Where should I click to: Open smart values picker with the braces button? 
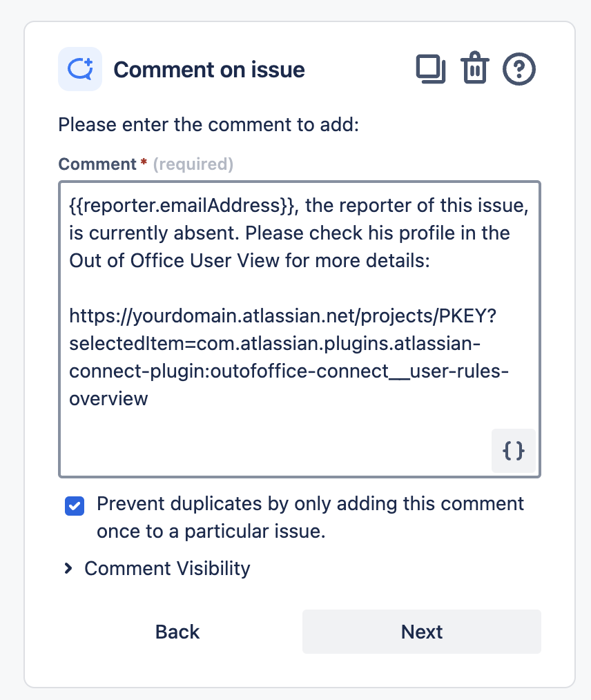coord(514,451)
